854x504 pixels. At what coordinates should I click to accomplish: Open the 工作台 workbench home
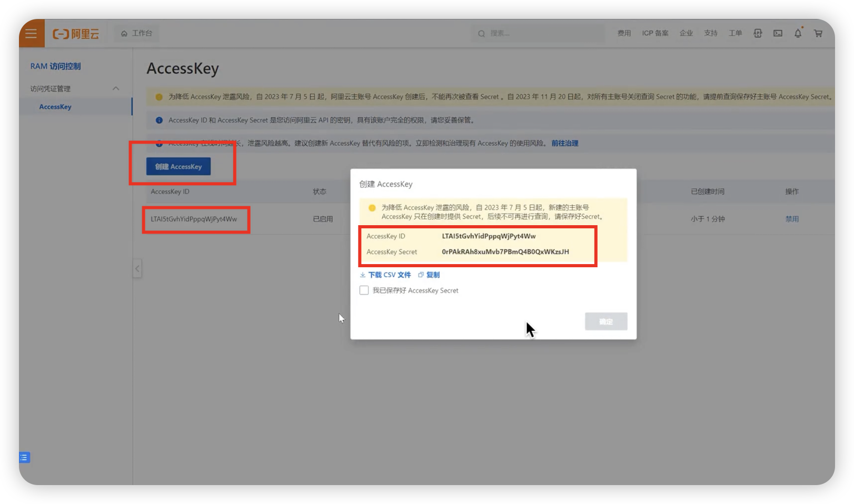pyautogui.click(x=137, y=33)
